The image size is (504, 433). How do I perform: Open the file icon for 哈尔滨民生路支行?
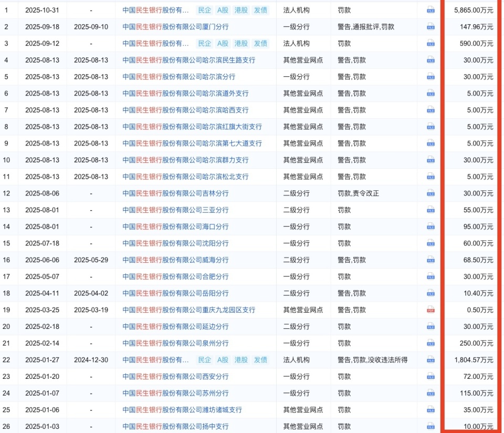[430, 60]
